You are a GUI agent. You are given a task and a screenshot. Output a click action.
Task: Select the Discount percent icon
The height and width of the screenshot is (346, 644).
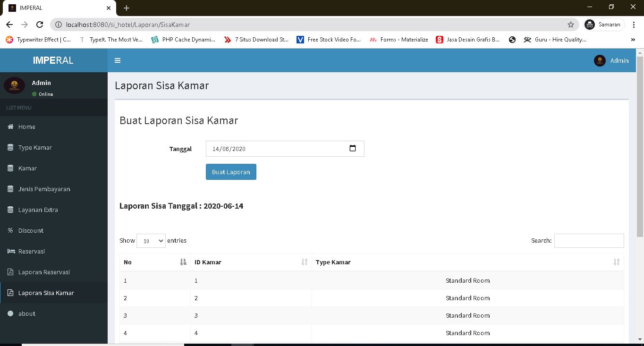[x=10, y=230]
